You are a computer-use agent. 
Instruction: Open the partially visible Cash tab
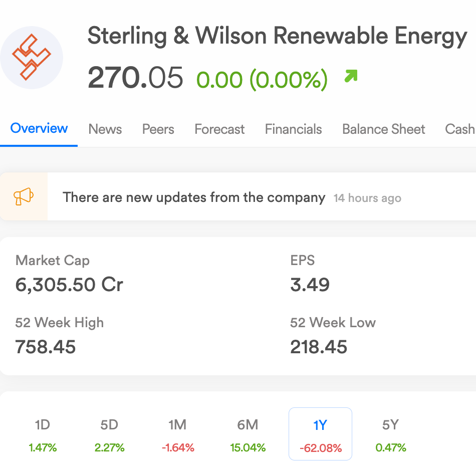coord(459,129)
